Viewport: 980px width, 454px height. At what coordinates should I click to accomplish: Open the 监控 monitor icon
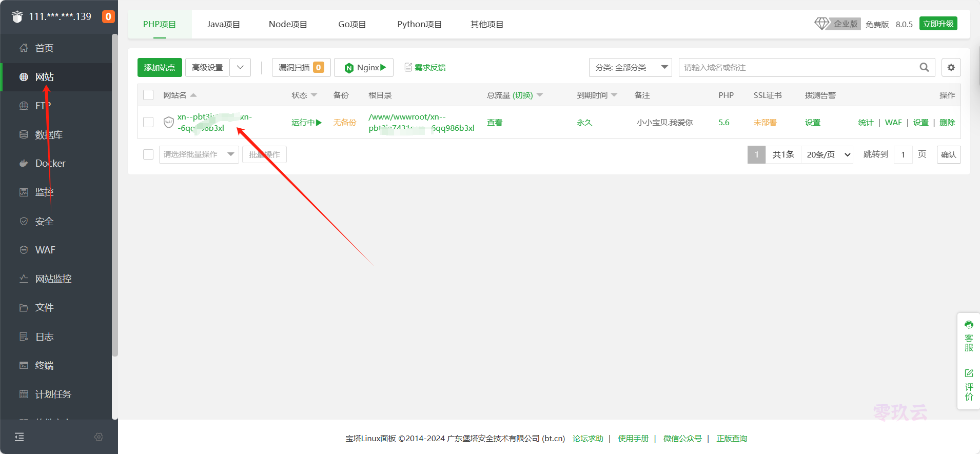(24, 192)
